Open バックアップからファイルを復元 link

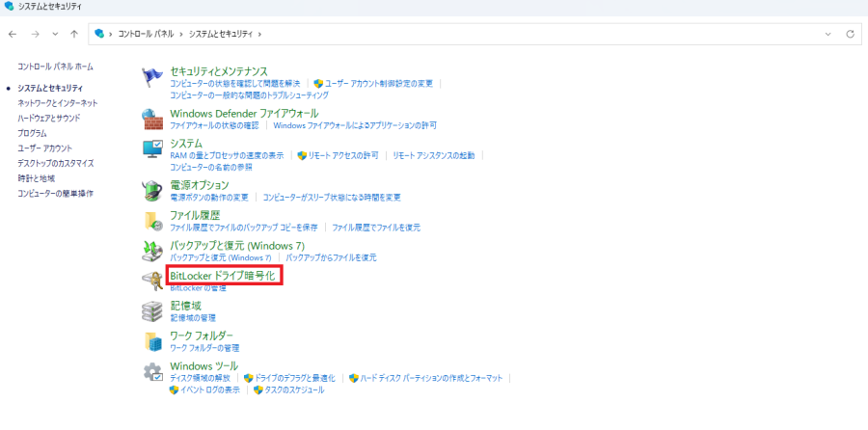click(x=331, y=257)
